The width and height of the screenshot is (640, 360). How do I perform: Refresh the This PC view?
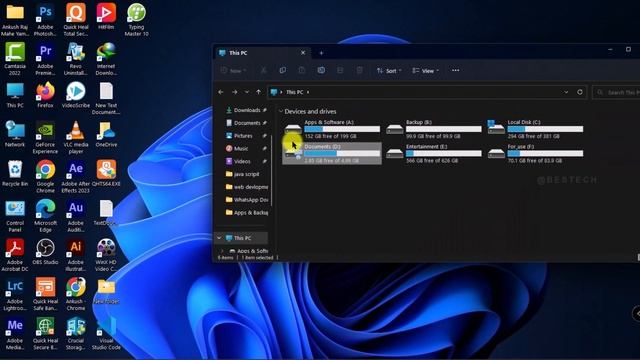[x=580, y=92]
